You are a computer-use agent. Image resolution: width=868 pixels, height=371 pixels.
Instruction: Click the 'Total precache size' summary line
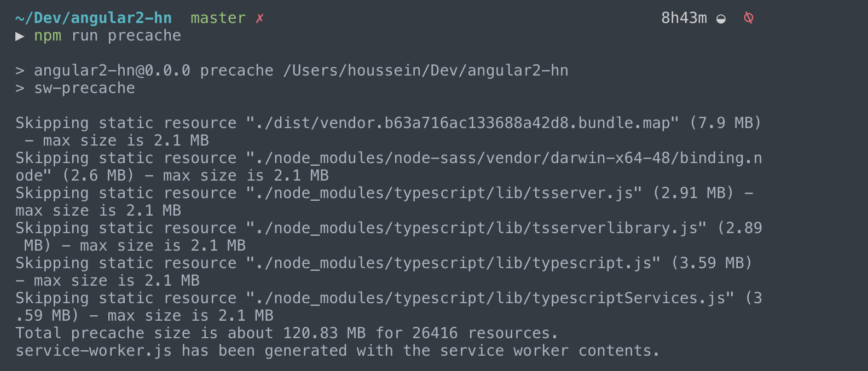click(x=287, y=333)
